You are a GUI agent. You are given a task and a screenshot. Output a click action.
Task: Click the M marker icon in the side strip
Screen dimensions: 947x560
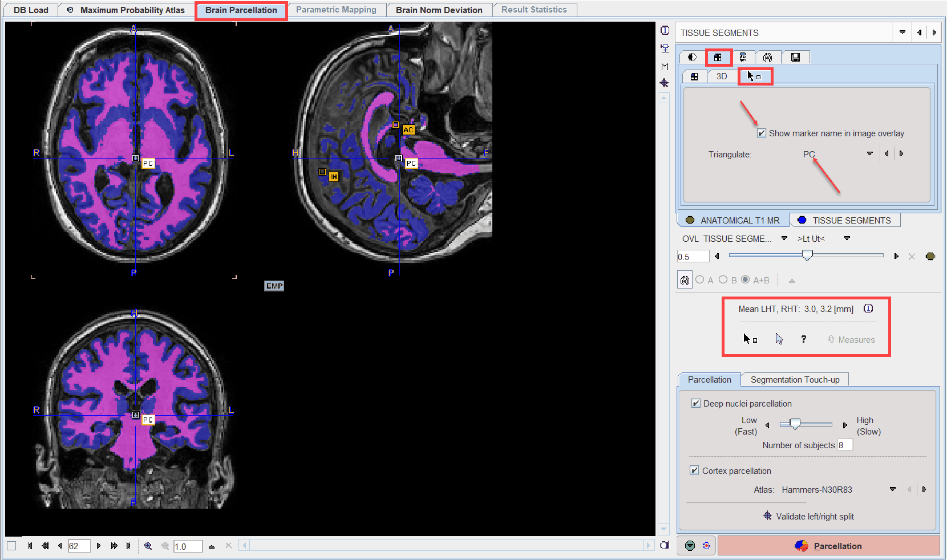click(x=665, y=67)
